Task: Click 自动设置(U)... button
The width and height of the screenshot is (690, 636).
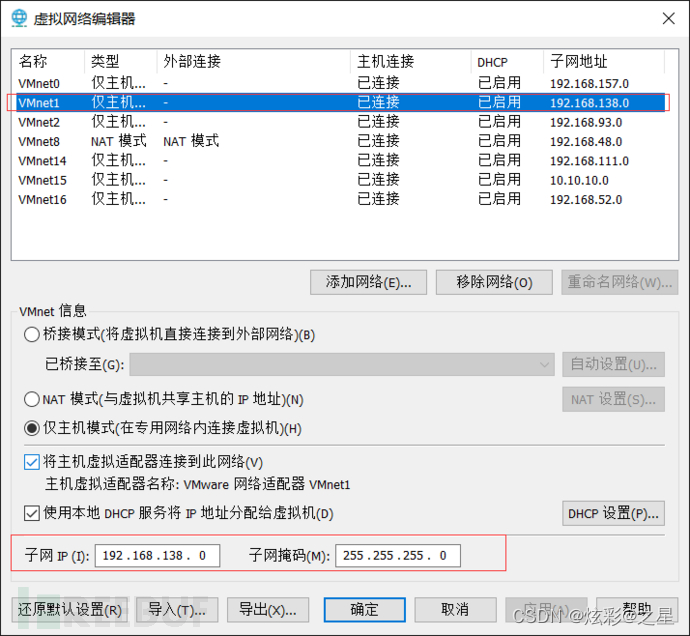Action: [x=613, y=364]
